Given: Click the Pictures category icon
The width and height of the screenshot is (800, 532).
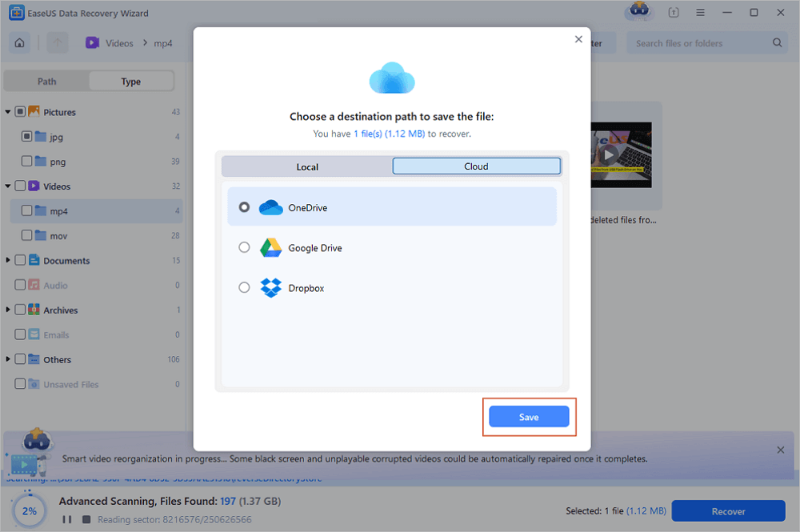Looking at the screenshot, I should coord(34,111).
